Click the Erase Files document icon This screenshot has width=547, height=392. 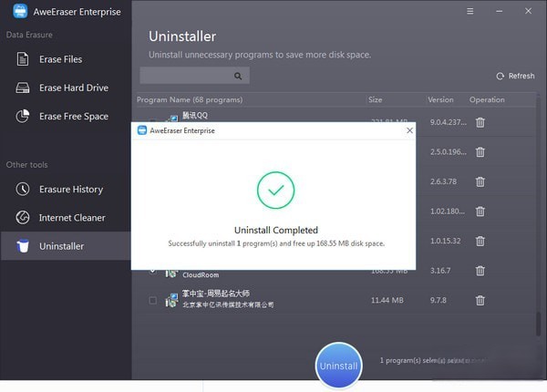(x=23, y=59)
